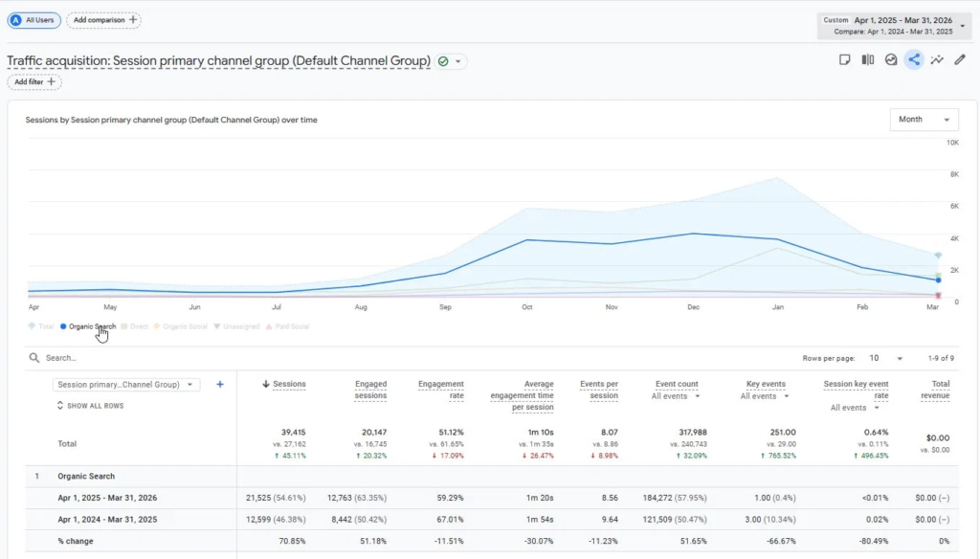This screenshot has height=559, width=980.
Task: Toggle Total series in chart legend
Action: [x=41, y=326]
